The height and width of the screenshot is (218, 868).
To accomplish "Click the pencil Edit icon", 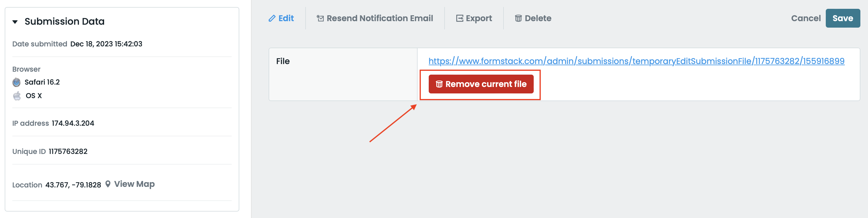I will tap(272, 18).
